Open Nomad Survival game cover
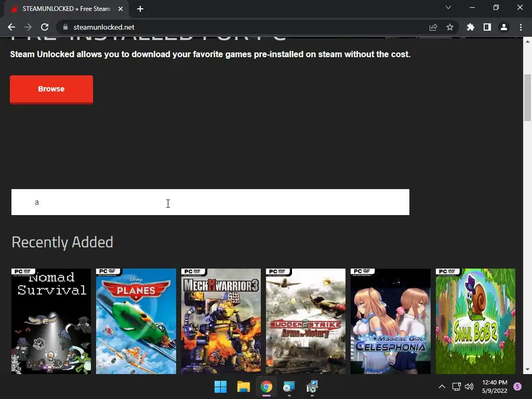 (51, 321)
